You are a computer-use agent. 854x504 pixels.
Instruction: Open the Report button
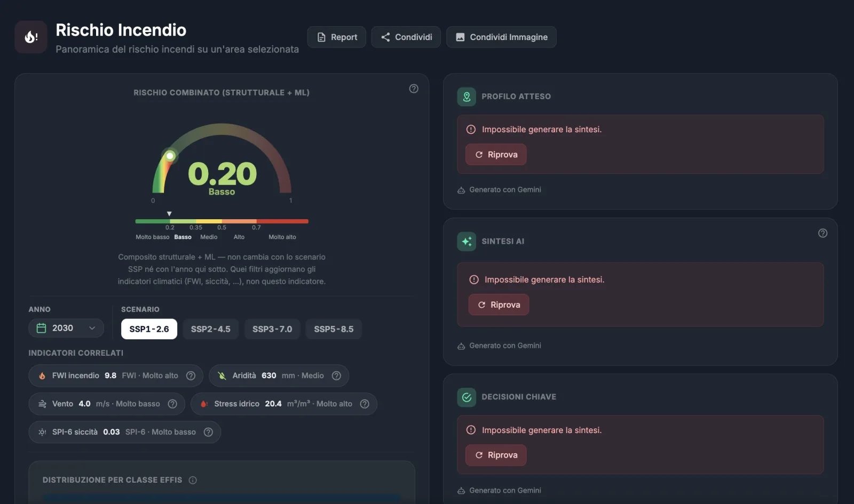(337, 37)
